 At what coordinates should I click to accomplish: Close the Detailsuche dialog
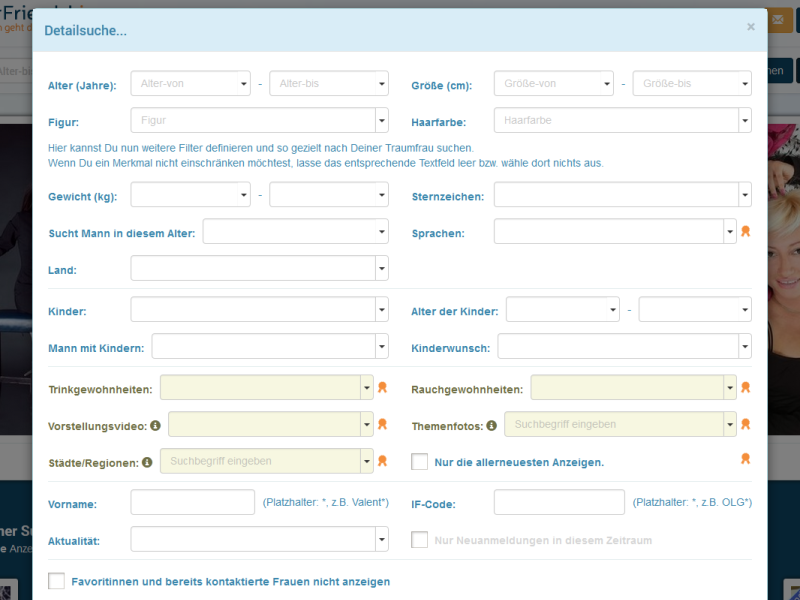pyautogui.click(x=751, y=27)
